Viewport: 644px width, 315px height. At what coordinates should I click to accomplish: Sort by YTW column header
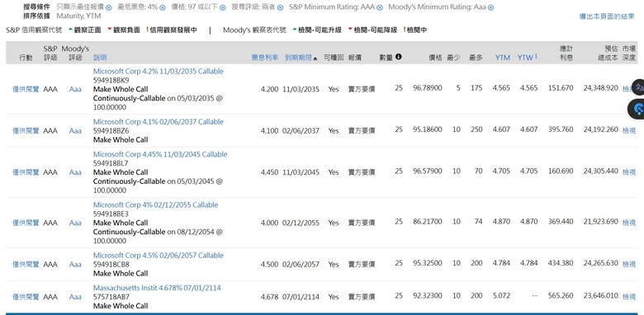(527, 58)
